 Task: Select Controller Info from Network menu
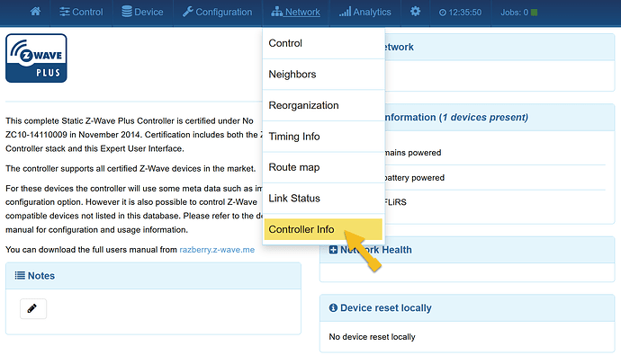point(323,229)
